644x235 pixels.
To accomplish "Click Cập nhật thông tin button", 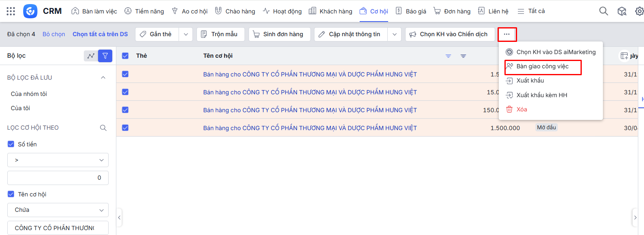I will (x=351, y=34).
